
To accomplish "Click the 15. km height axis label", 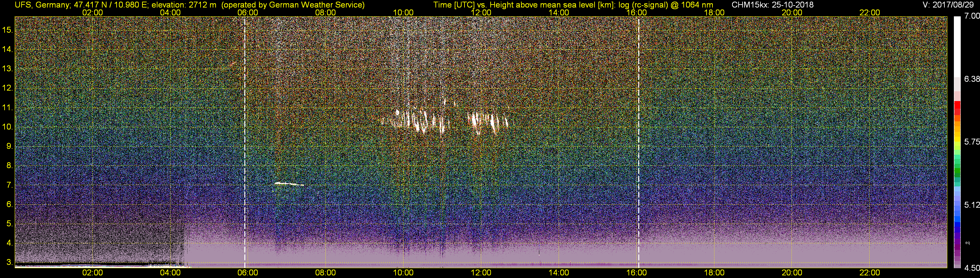I will point(8,30).
